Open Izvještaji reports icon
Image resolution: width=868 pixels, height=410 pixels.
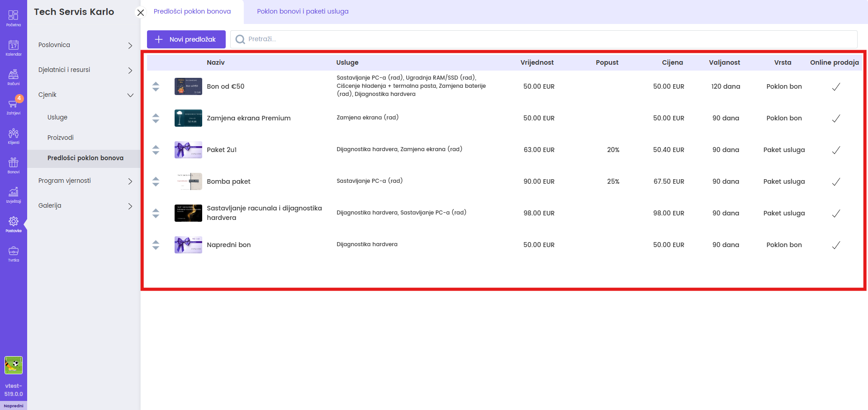[14, 195]
